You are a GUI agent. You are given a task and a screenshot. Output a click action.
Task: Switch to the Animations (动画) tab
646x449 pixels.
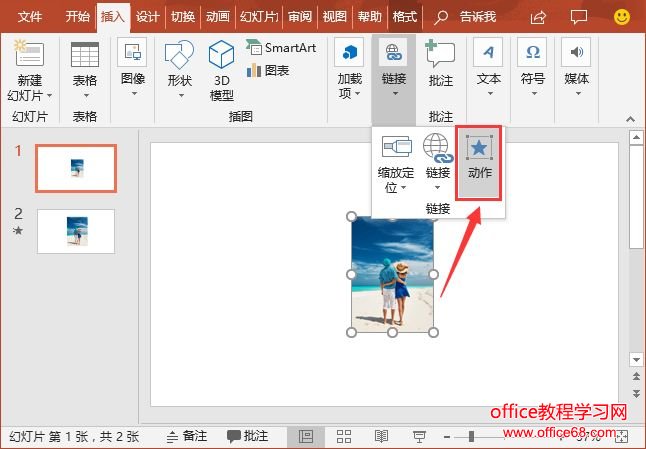tap(218, 17)
